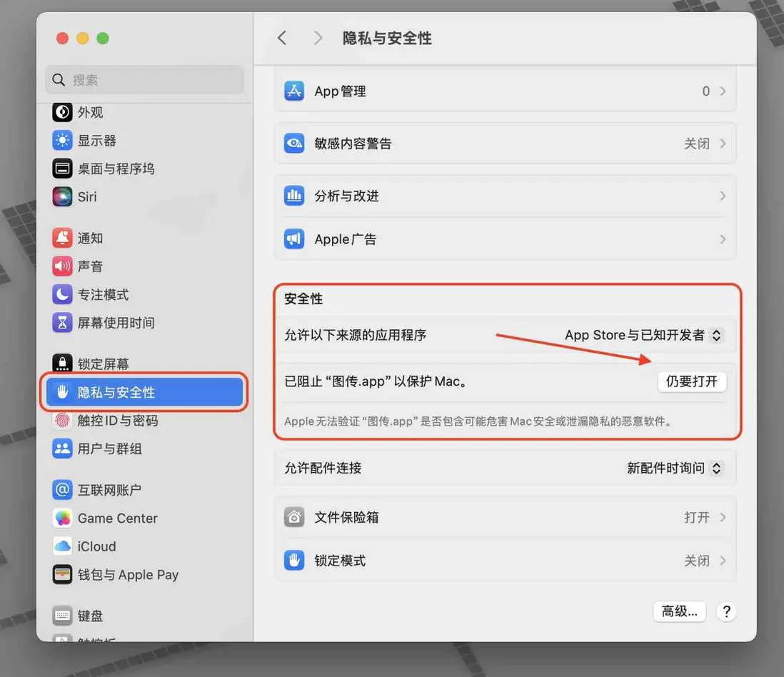Screen dimensions: 784x677
Task: Go back using the left navigation arrow
Action: pos(281,38)
